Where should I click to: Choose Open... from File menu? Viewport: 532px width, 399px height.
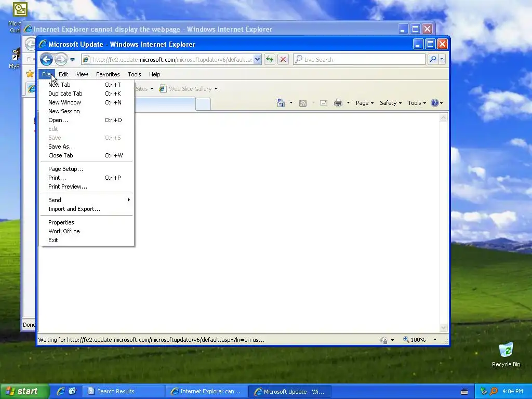point(86,120)
